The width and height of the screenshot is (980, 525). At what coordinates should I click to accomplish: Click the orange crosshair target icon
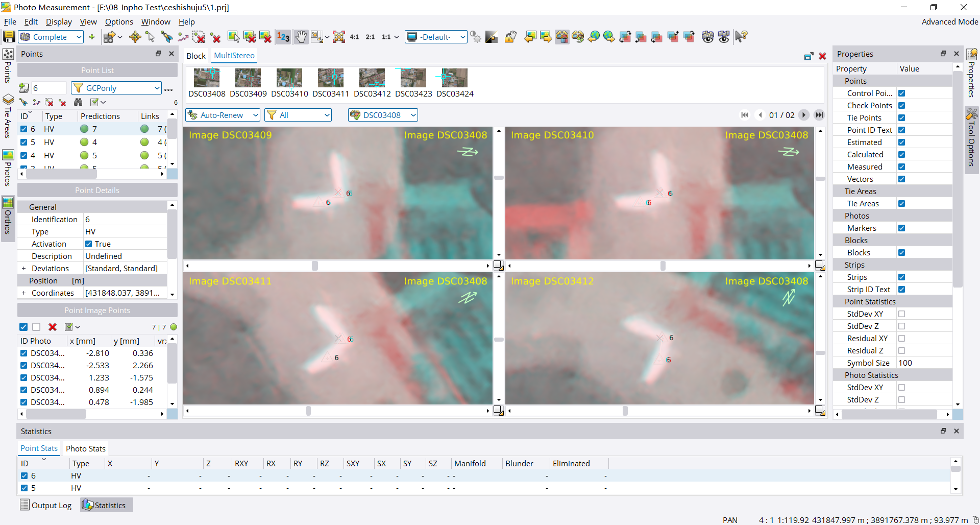[x=135, y=37]
